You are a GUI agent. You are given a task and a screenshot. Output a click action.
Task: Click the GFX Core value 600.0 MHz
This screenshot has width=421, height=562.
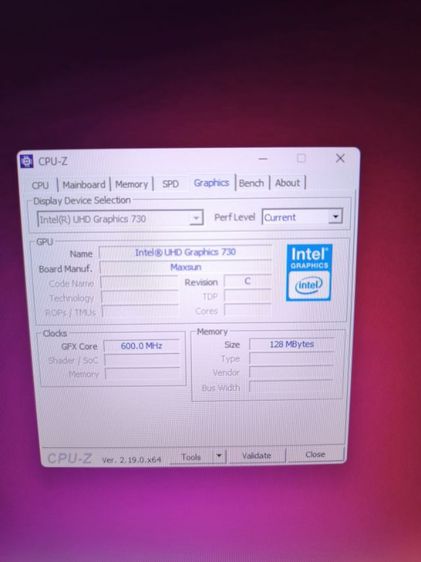tap(142, 346)
